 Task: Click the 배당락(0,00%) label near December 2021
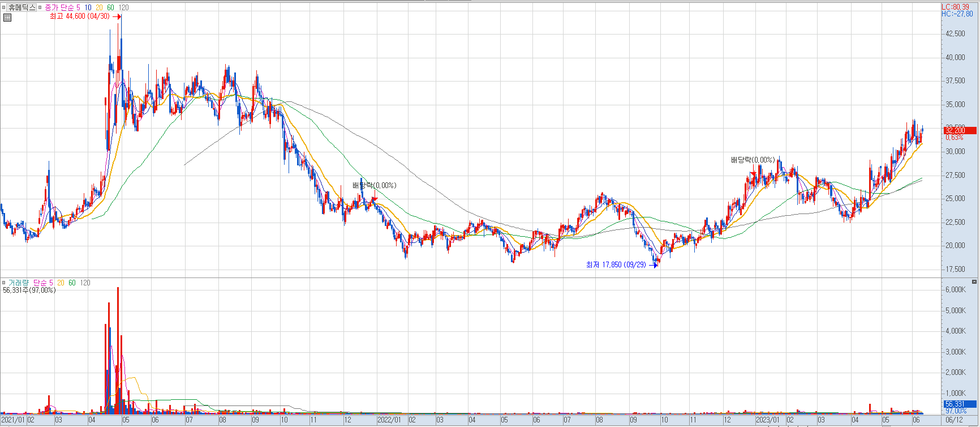click(375, 185)
